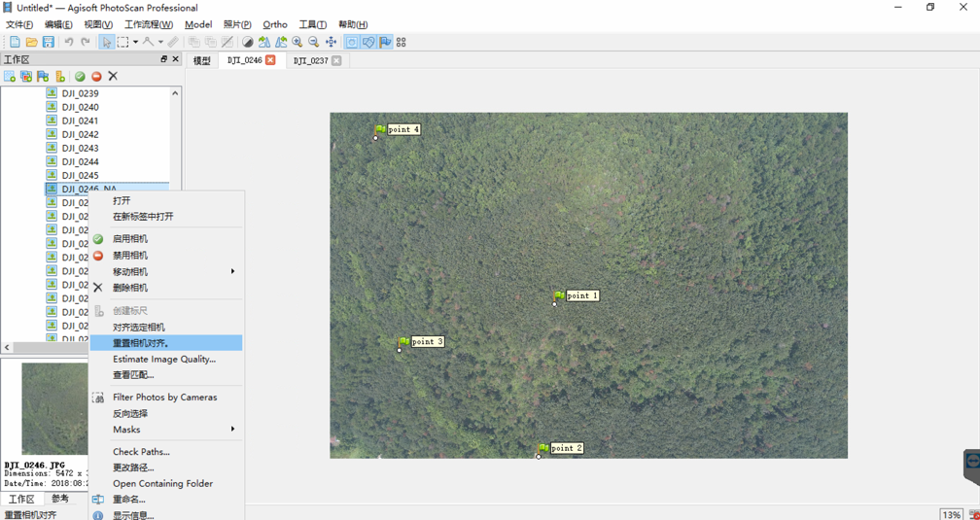Click the point 1 marker flag
The image size is (980, 520).
point(559,295)
